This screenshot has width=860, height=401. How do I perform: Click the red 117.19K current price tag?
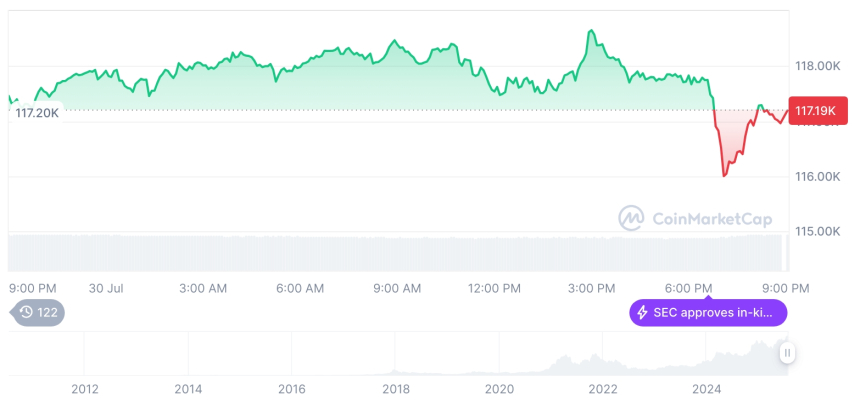pos(814,111)
